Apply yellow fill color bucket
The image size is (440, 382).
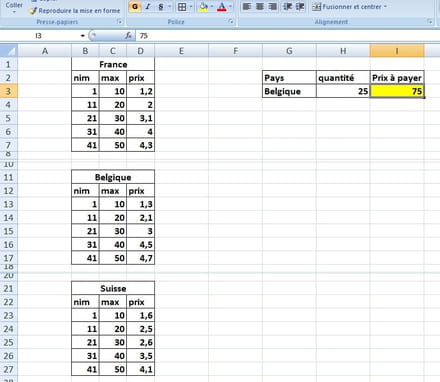(204, 7)
